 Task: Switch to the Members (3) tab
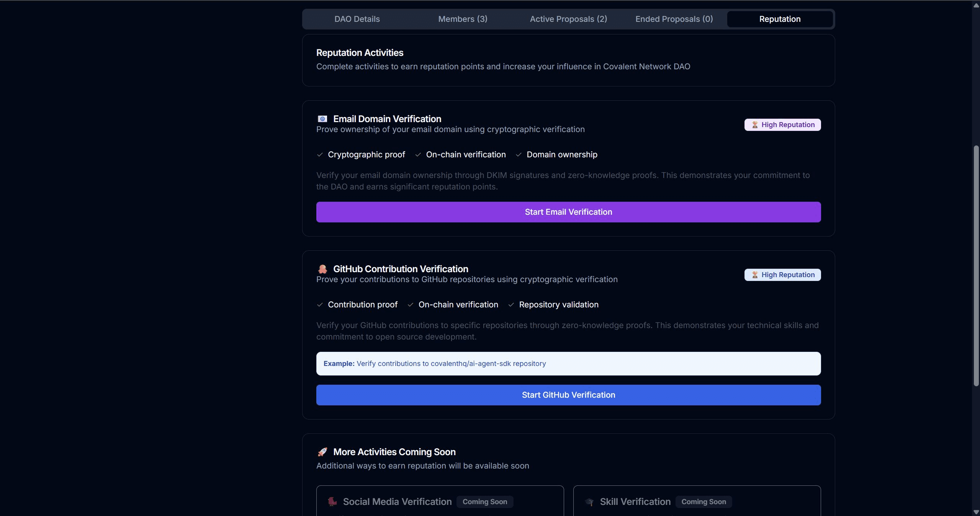(x=463, y=19)
